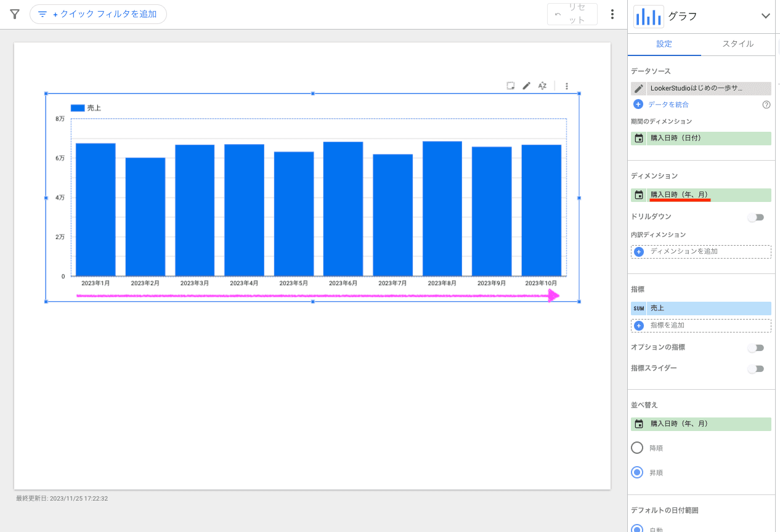Toggle the 指標スライダー switch

(755, 369)
